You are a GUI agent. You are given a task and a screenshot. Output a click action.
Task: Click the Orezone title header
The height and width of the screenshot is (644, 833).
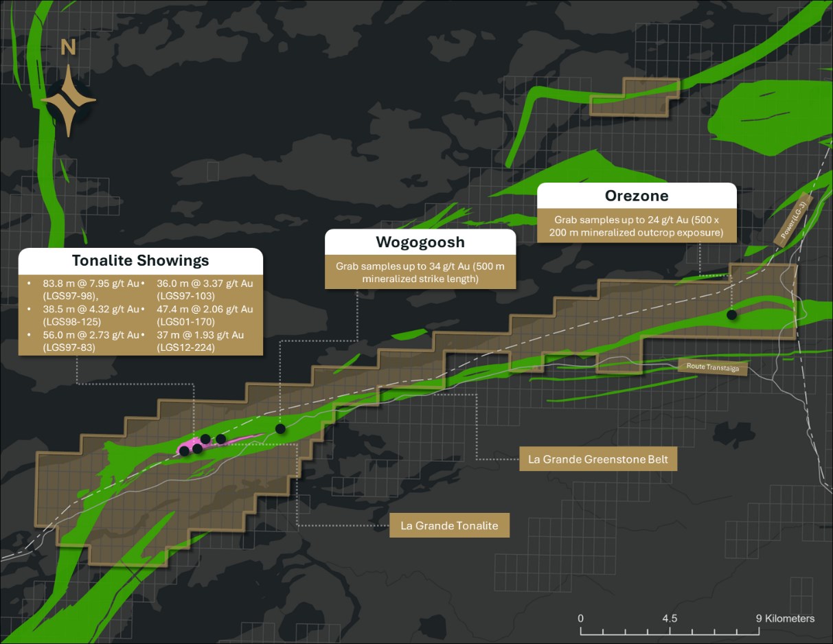(x=636, y=196)
